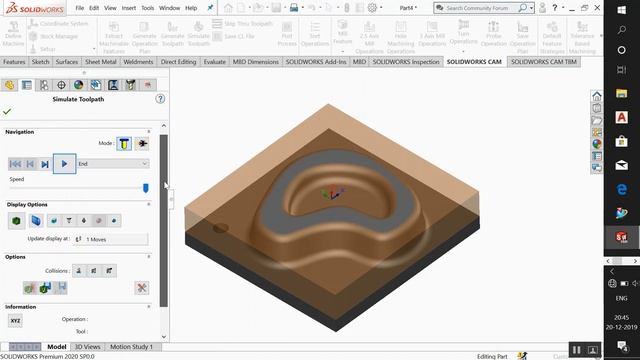This screenshot has height=360, width=640.
Task: Toggle the green stock display button
Action: click(x=16, y=221)
